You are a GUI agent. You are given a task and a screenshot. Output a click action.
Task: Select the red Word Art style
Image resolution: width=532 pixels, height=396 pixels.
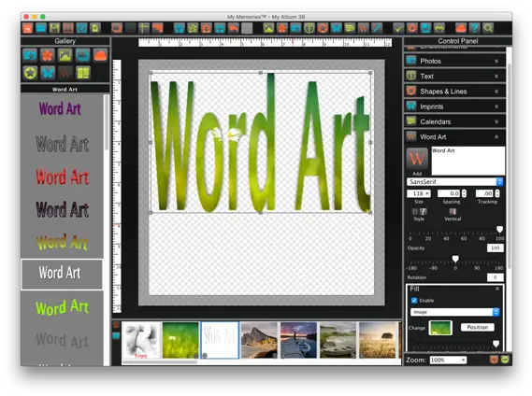[62, 177]
